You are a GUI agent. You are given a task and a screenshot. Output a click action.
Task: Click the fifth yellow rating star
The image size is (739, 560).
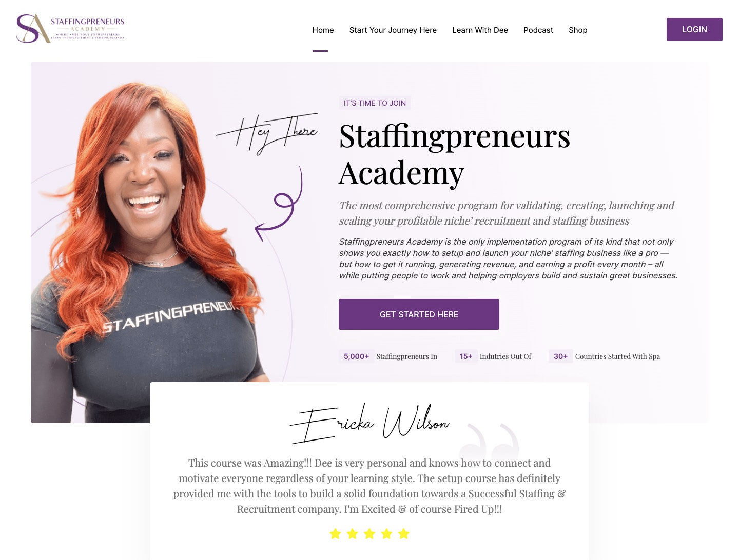tap(404, 534)
